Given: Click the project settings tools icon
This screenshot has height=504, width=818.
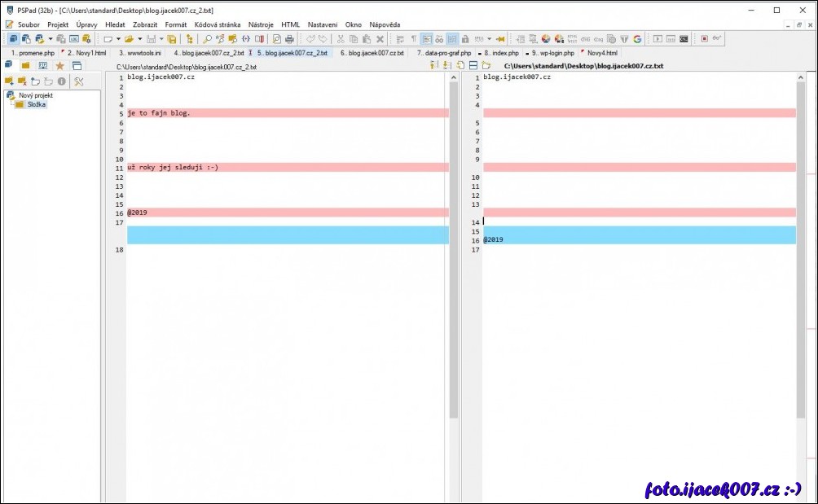Looking at the screenshot, I should (79, 81).
